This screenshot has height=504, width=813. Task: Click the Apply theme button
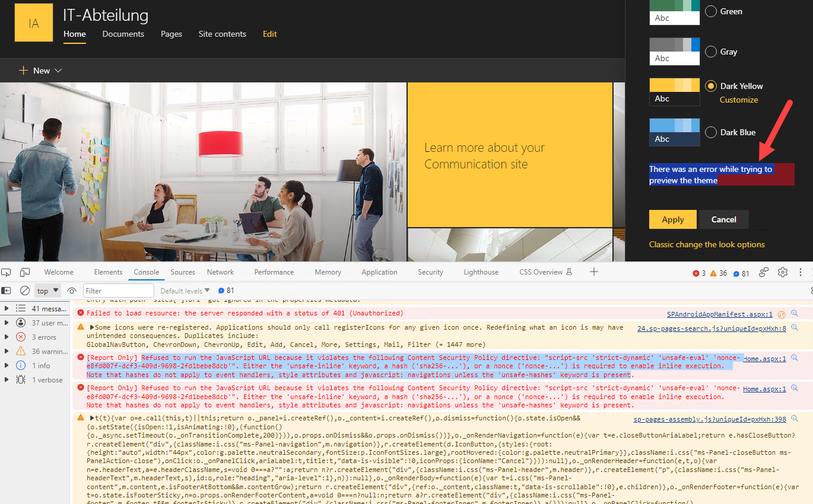pos(673,219)
